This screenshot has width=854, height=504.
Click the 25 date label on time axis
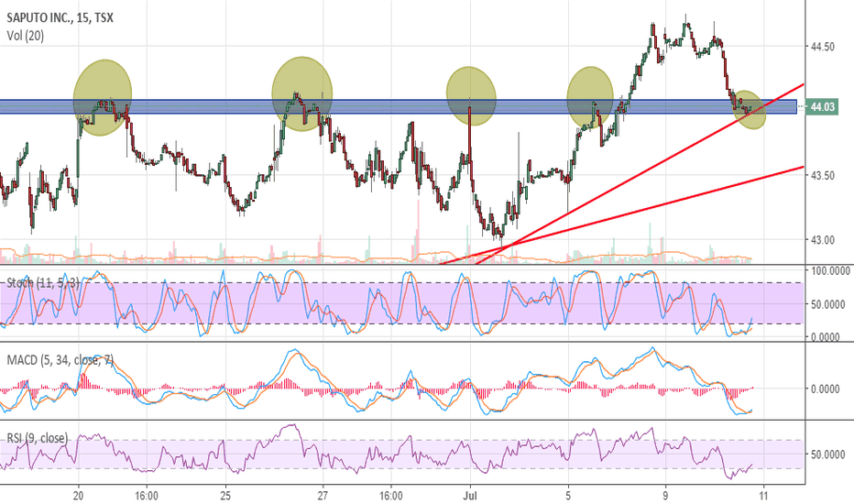(x=225, y=496)
